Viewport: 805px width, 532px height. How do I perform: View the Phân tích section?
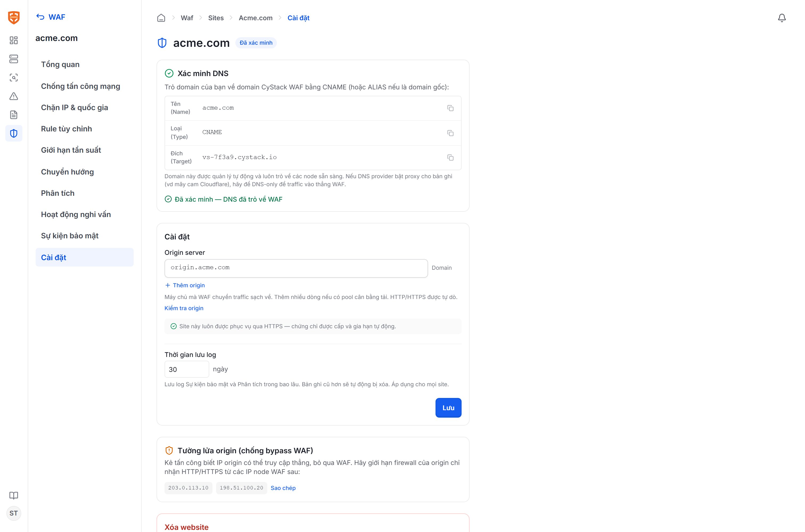(85, 193)
